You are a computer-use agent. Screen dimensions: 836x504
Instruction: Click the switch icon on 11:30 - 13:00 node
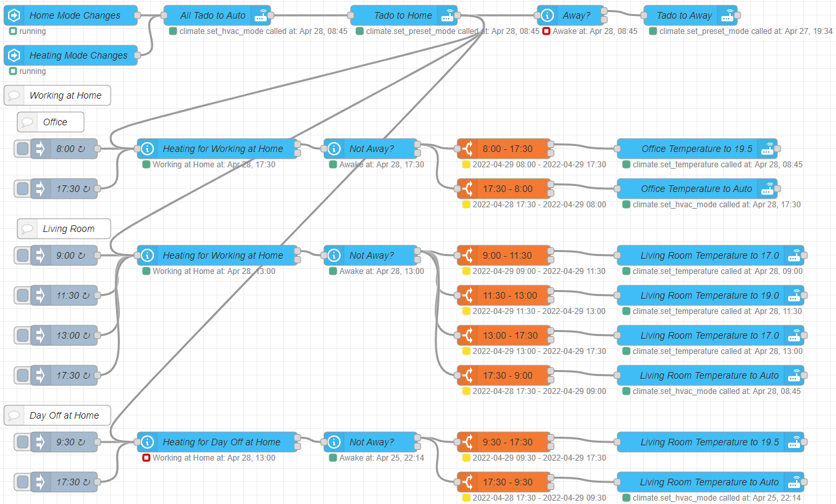click(467, 295)
